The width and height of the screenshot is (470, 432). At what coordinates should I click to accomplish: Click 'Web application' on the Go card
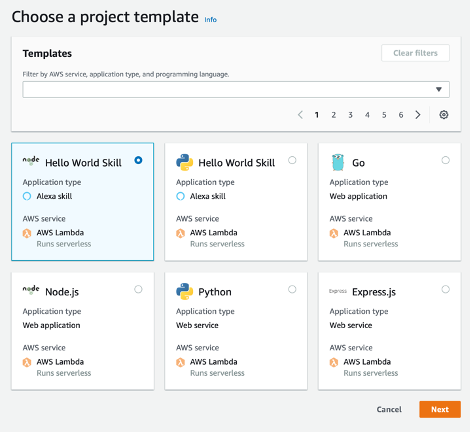tap(358, 196)
